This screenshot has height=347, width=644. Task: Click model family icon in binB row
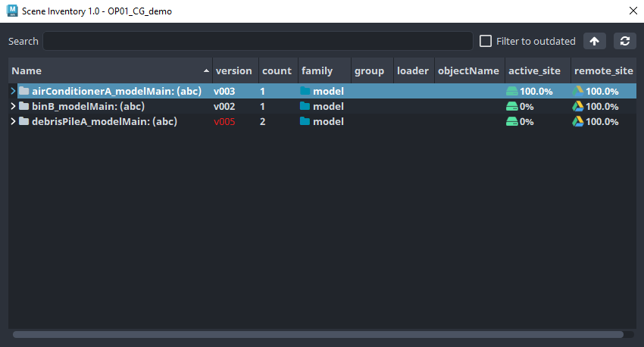[x=305, y=106]
